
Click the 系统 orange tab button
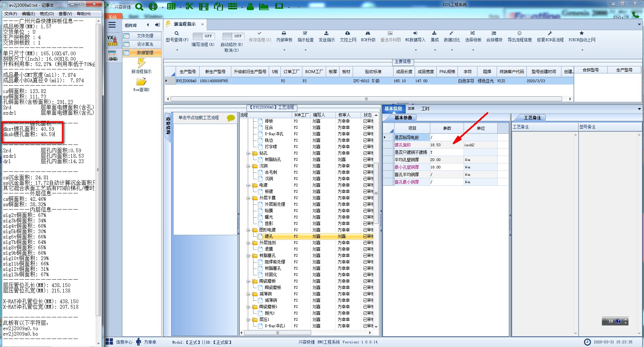click(x=113, y=17)
